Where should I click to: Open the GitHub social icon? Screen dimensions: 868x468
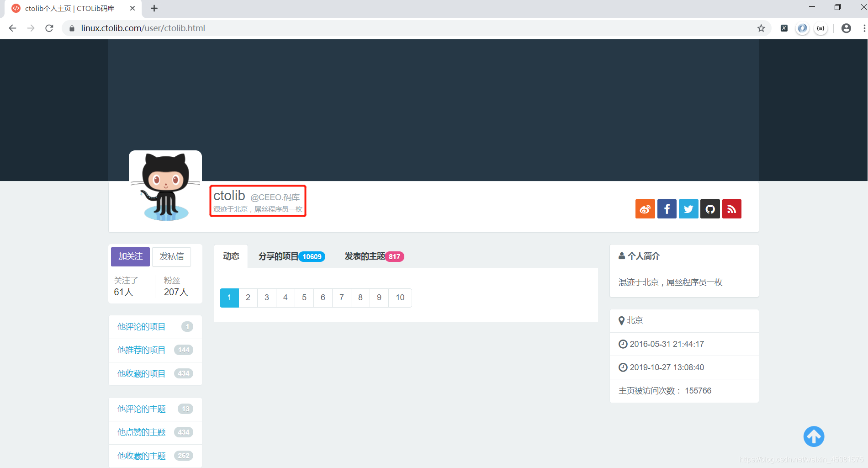point(710,209)
